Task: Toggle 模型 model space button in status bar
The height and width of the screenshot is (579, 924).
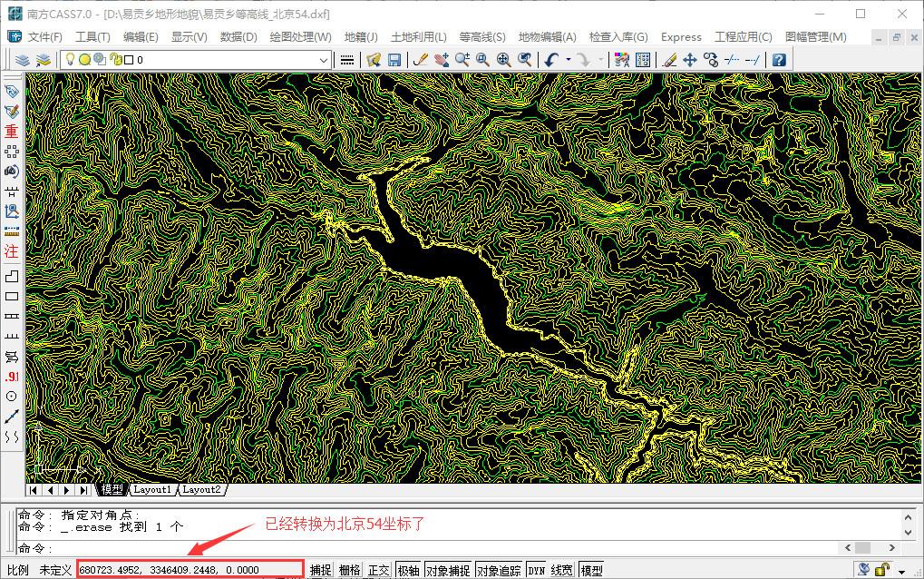Action: point(591,570)
